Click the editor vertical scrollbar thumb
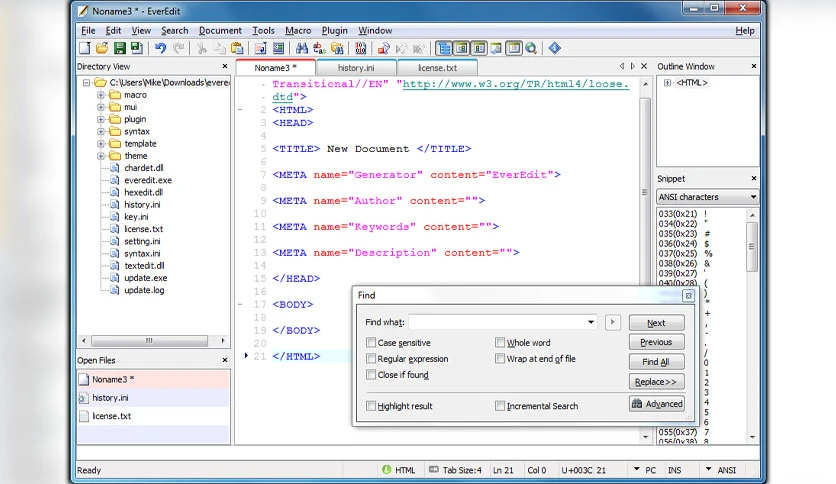Viewport: 836px width, 484px height. coord(645,191)
